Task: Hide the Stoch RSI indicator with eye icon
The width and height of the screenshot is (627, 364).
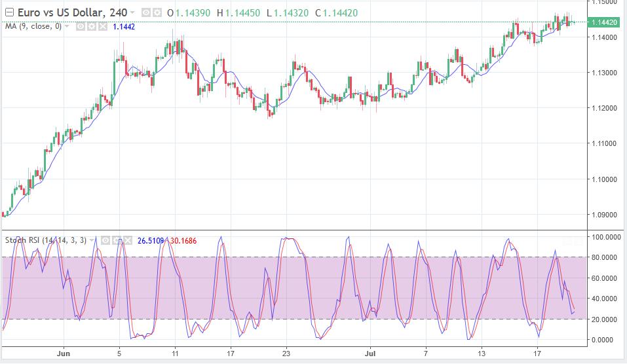Action: [x=105, y=240]
